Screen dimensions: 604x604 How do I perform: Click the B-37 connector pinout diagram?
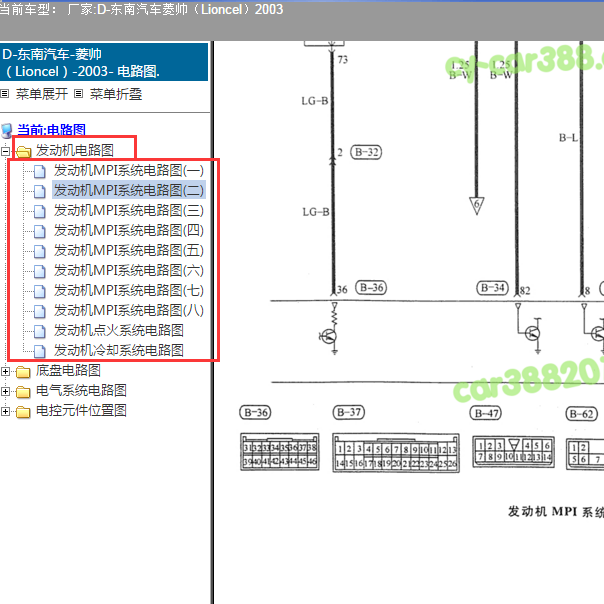[396, 453]
